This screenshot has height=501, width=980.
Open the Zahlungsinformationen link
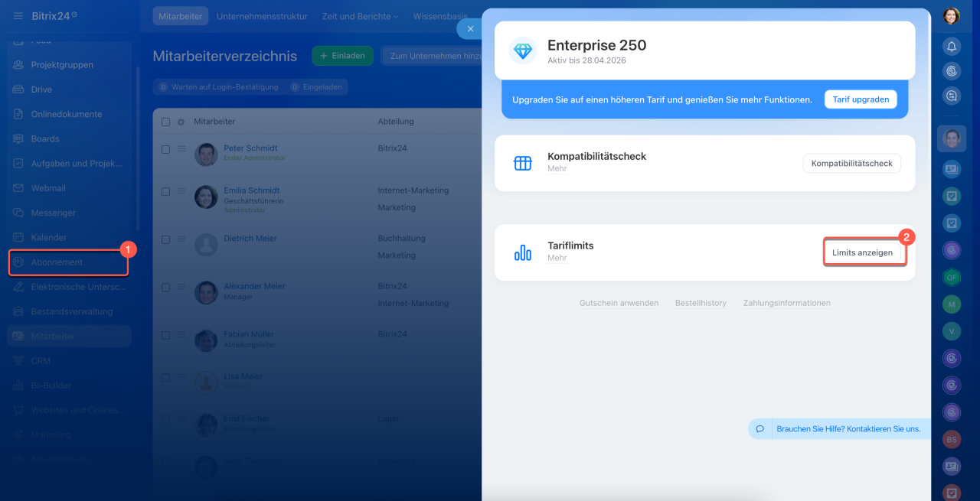(786, 303)
